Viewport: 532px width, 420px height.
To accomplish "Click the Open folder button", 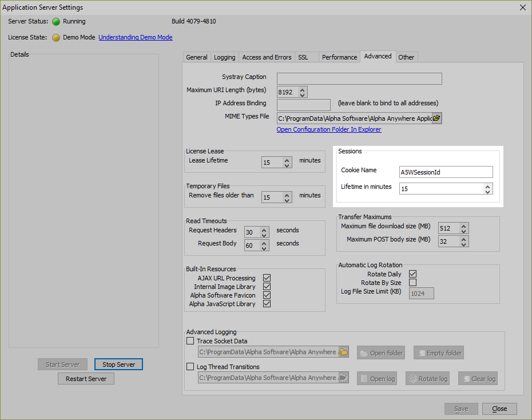I will [x=380, y=353].
